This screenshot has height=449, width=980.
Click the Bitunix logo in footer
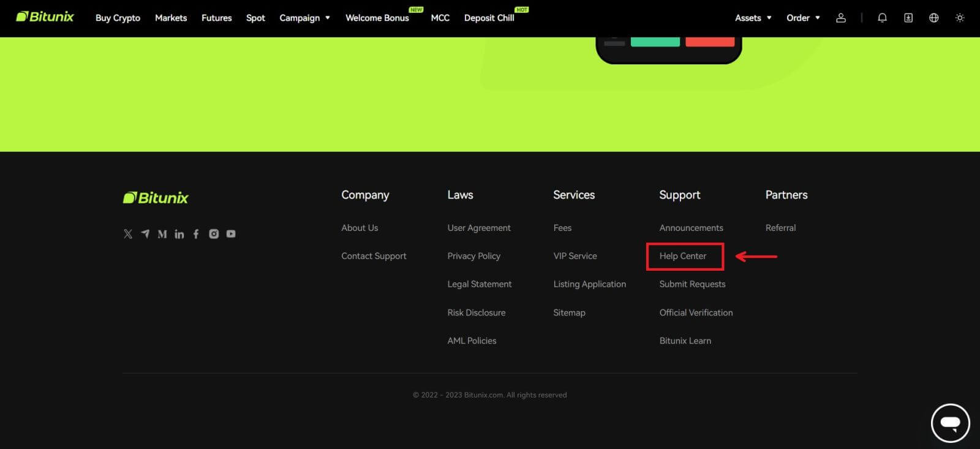pos(156,198)
